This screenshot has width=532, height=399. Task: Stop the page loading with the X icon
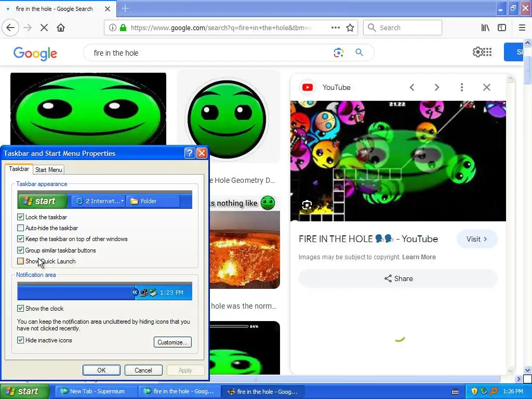click(44, 28)
